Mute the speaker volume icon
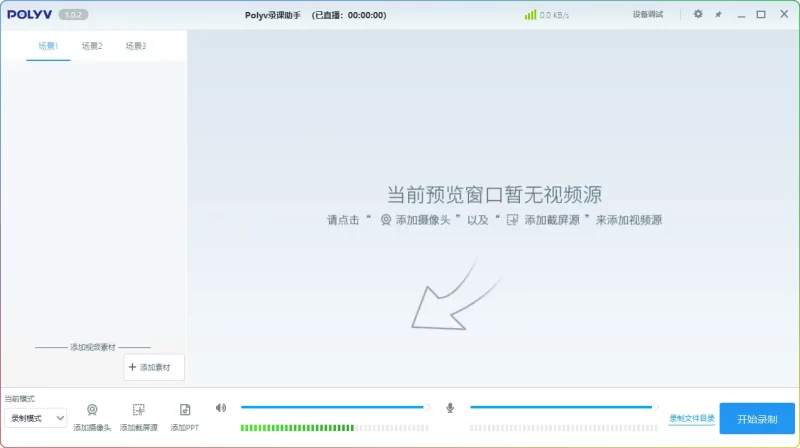This screenshot has width=800, height=448. (x=221, y=408)
